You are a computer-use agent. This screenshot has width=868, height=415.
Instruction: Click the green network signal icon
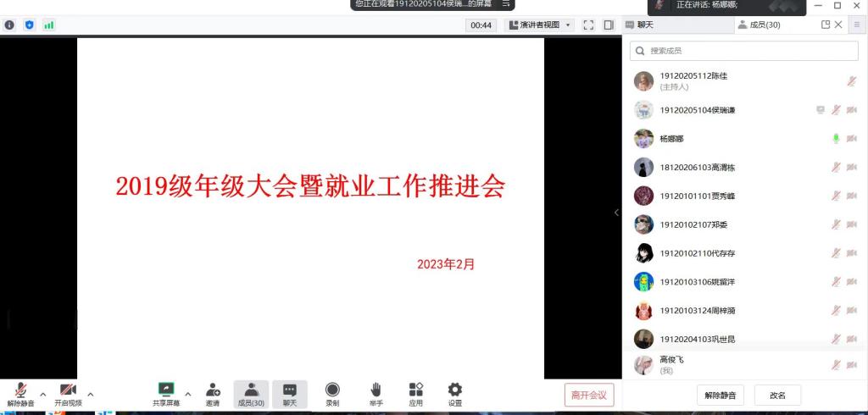49,25
